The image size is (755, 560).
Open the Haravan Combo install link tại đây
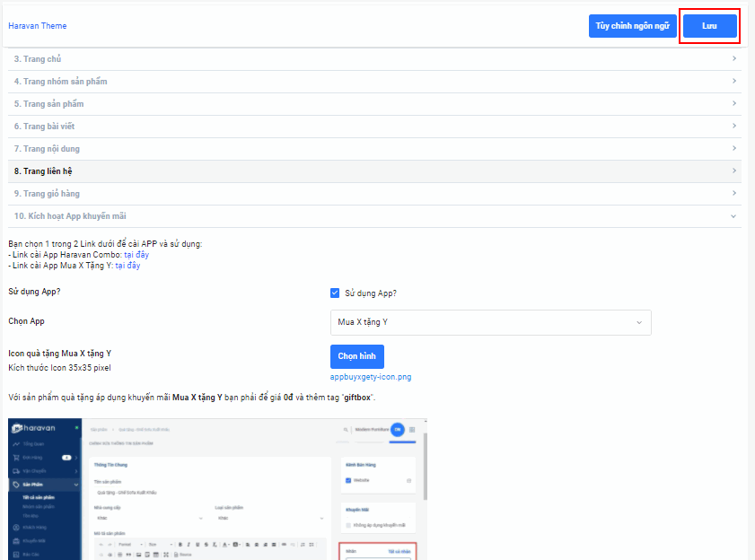[x=136, y=255]
